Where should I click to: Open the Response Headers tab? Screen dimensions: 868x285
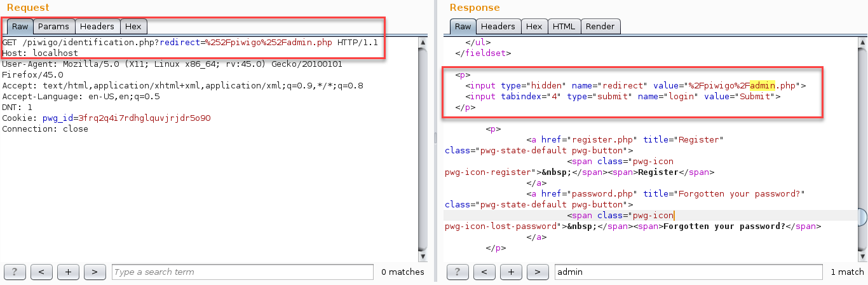tap(498, 26)
